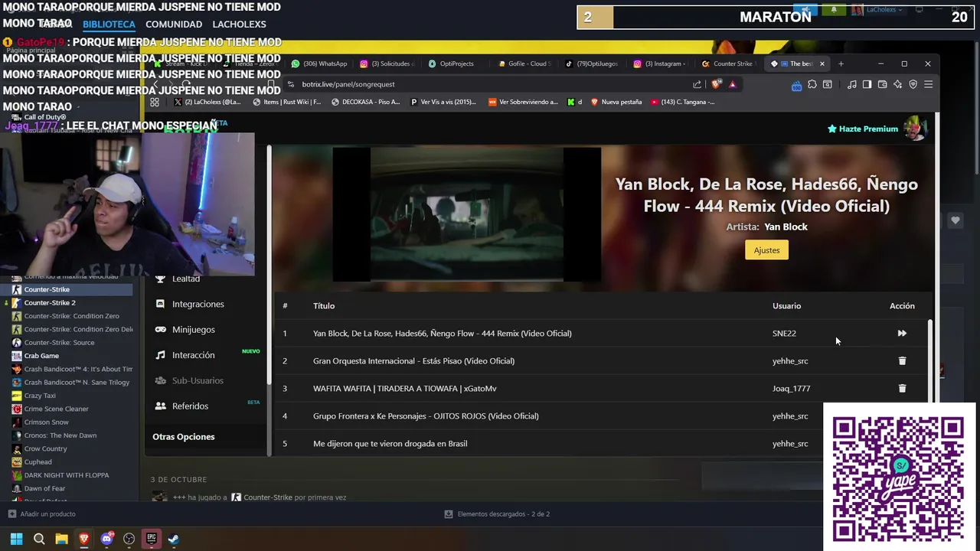Click the song list page scrollbar
This screenshot has width=980, height=551.
click(930, 360)
